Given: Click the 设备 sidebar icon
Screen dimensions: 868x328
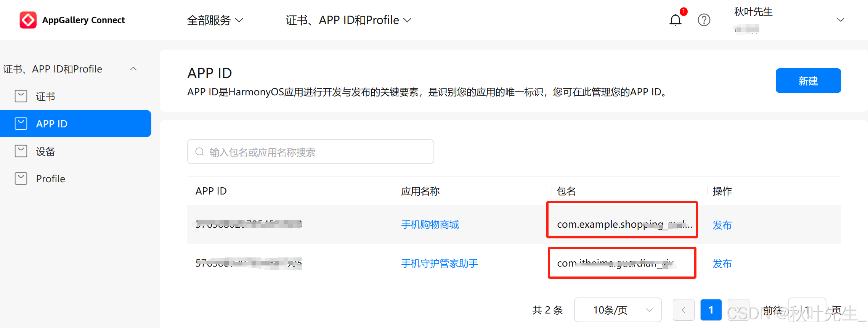Looking at the screenshot, I should (x=21, y=151).
